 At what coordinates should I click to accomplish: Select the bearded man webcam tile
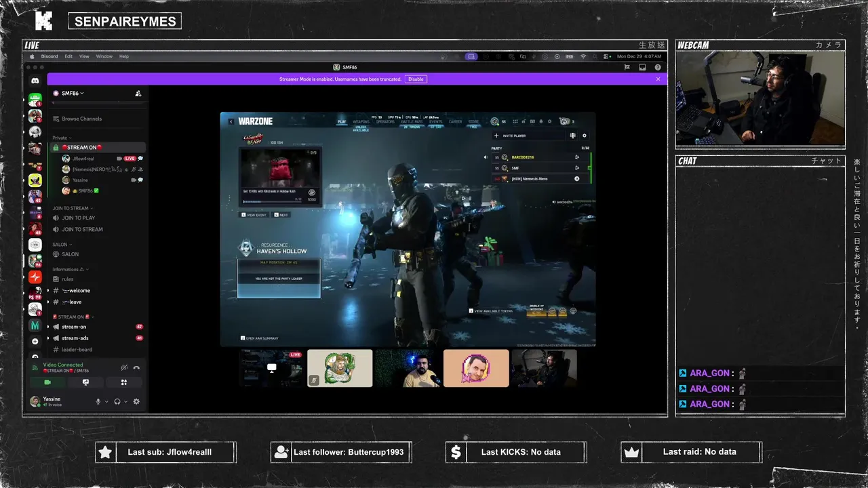point(408,368)
